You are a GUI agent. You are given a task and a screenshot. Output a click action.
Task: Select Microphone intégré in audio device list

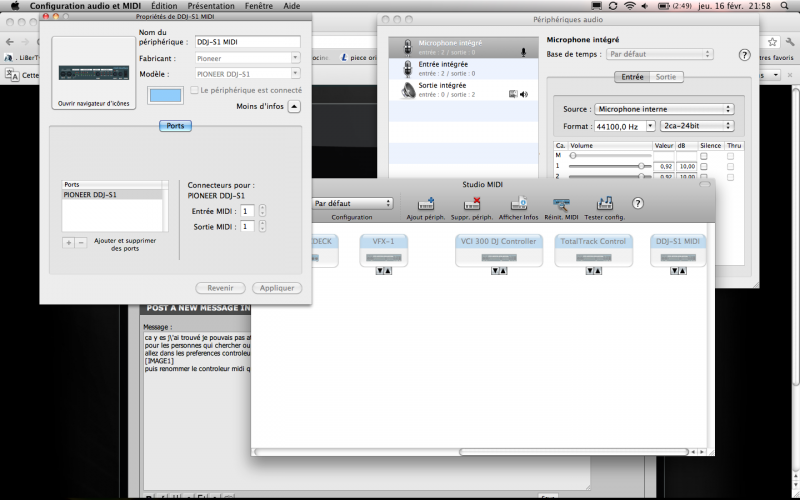[463, 47]
